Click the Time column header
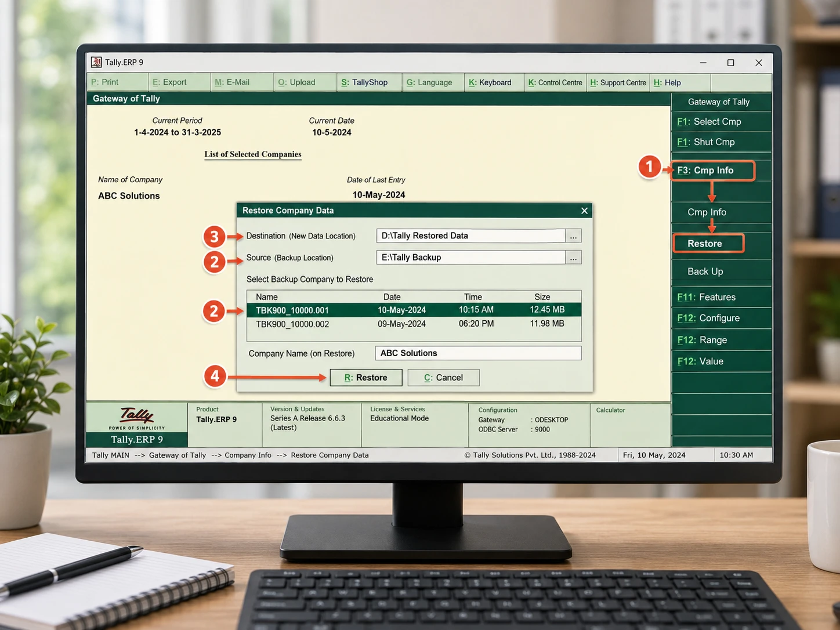This screenshot has height=630, width=840. click(x=473, y=297)
